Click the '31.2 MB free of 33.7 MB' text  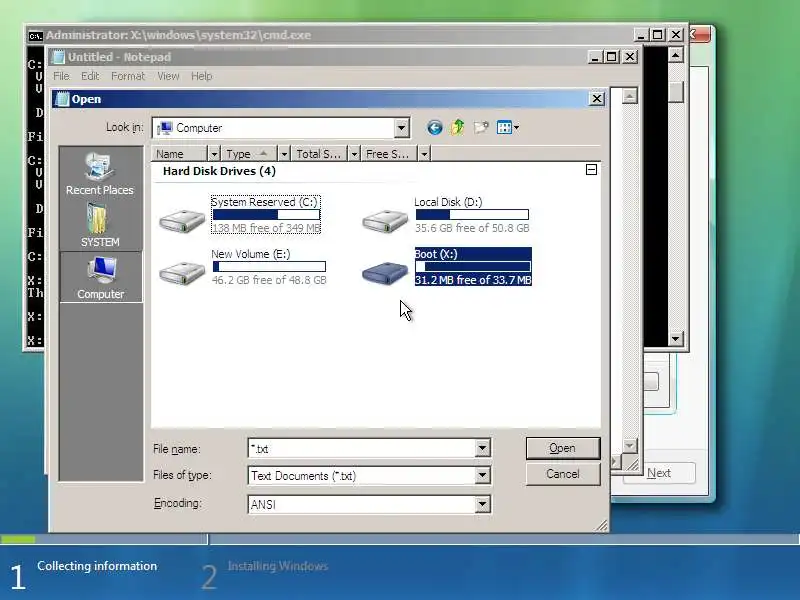473,280
